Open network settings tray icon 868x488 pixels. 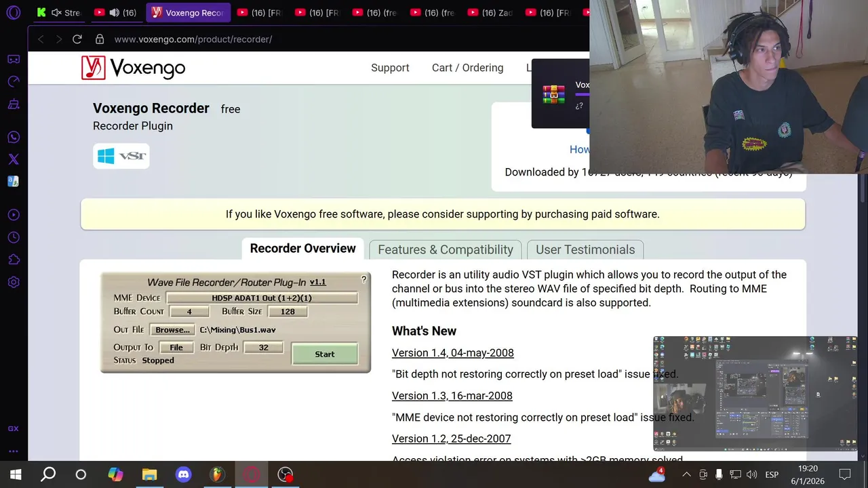735,474
